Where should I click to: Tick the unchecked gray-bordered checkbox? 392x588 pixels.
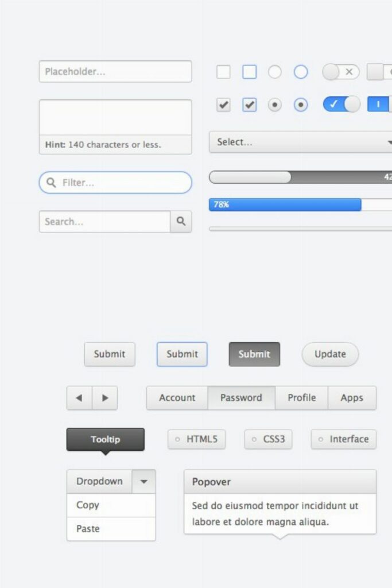click(x=223, y=72)
